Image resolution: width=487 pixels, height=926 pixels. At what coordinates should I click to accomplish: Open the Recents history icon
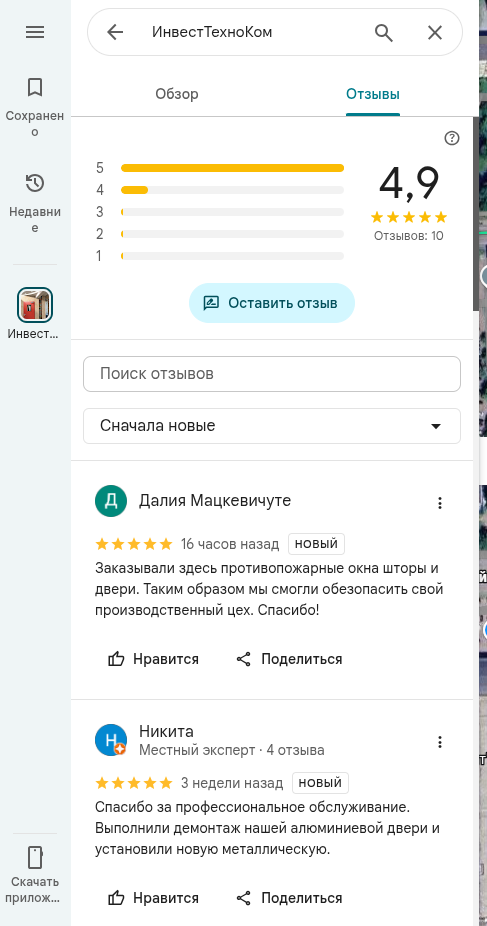tap(35, 183)
